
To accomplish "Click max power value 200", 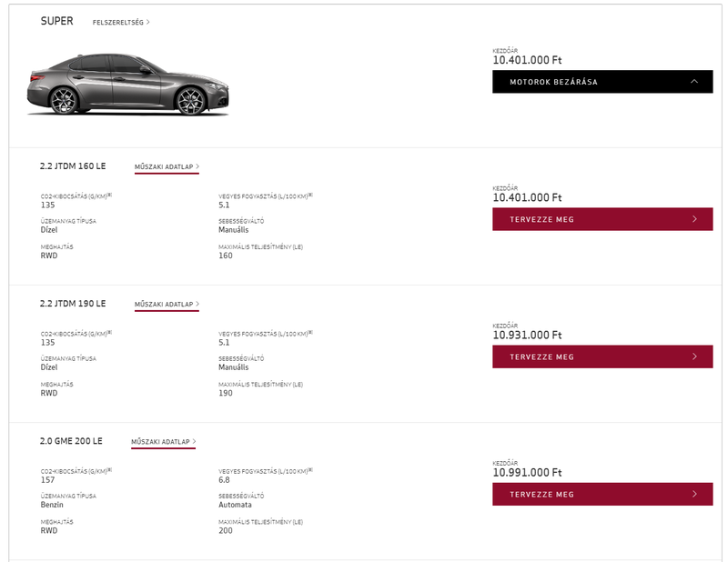I will tap(226, 530).
